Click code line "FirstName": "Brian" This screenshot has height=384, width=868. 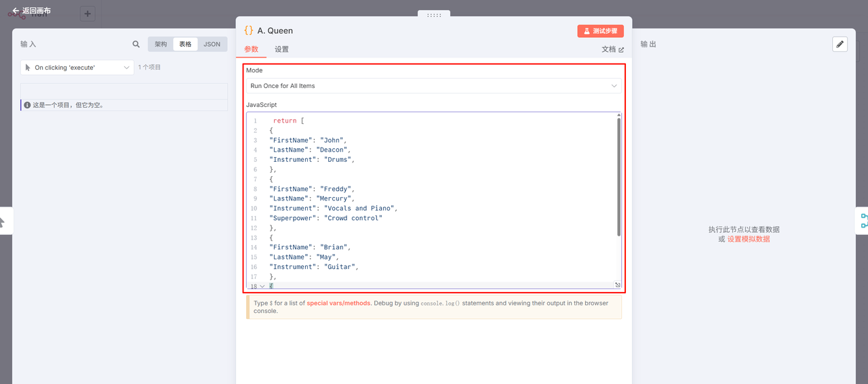[310, 247]
